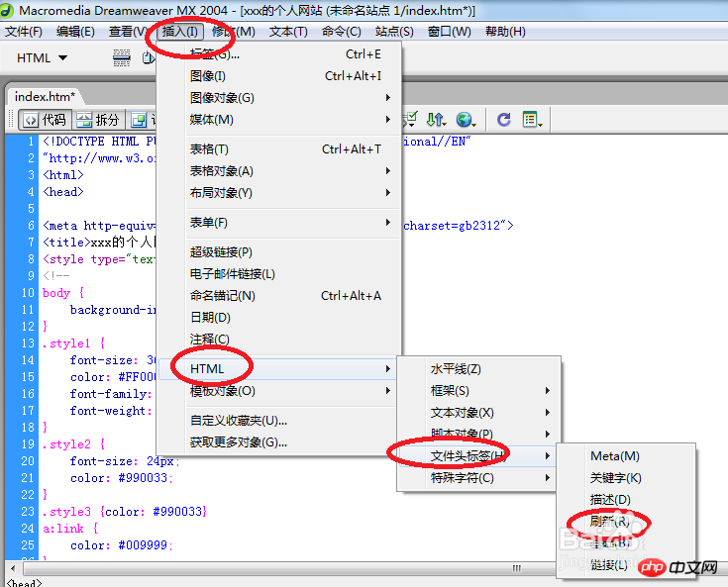Open the 文件(F) menu
This screenshot has width=728, height=587.
click(23, 32)
